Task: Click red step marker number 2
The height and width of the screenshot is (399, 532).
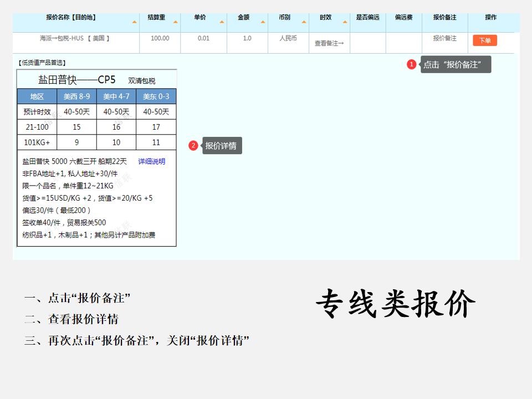Action: coord(193,146)
